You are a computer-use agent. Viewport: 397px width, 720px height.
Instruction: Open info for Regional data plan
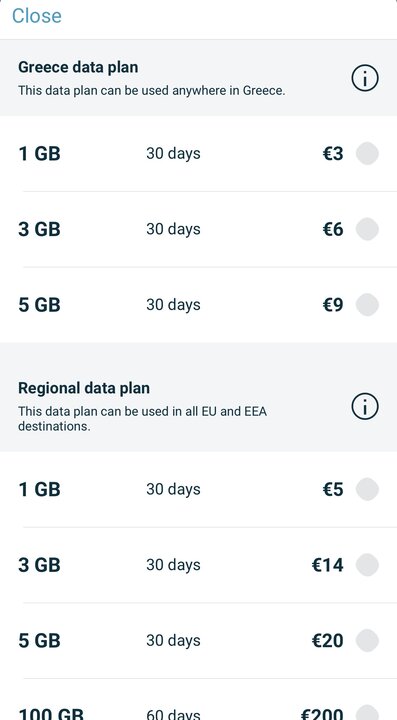[365, 407]
